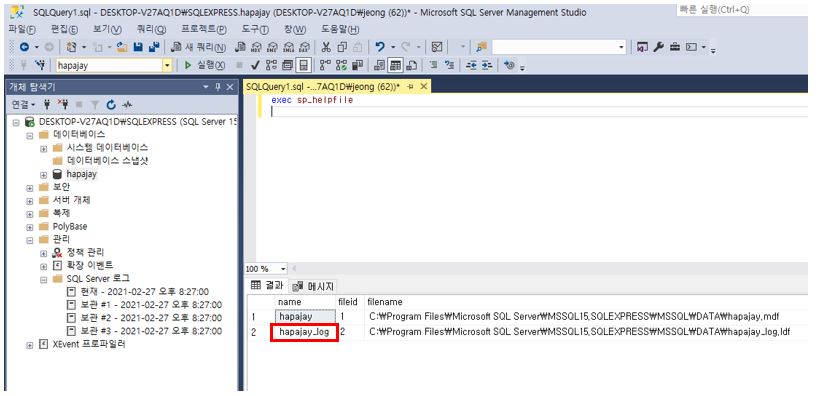Image resolution: width=818 pixels, height=396 pixels.
Task: Open the 쿼리(Q) menu
Action: click(151, 29)
